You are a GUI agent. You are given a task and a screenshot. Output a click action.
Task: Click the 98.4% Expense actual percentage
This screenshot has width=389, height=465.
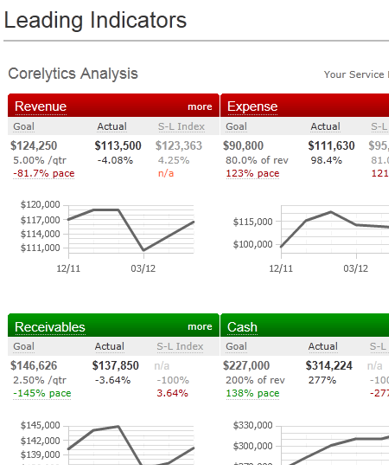click(x=326, y=160)
